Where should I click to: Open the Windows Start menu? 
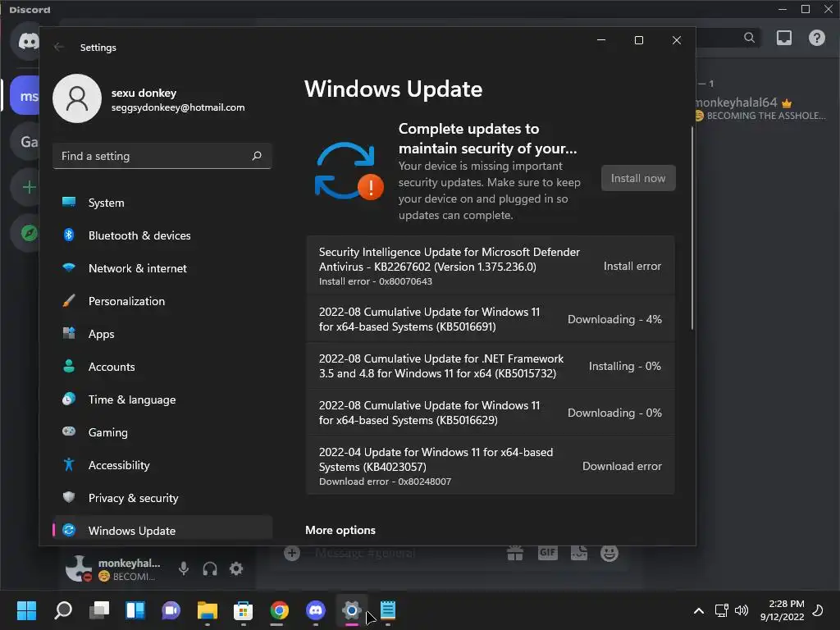point(26,610)
